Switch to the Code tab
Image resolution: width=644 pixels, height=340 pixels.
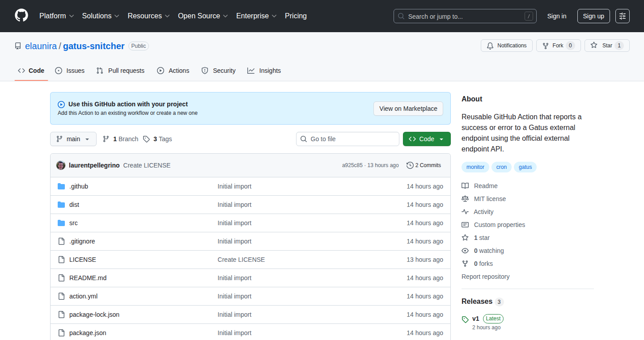click(31, 71)
